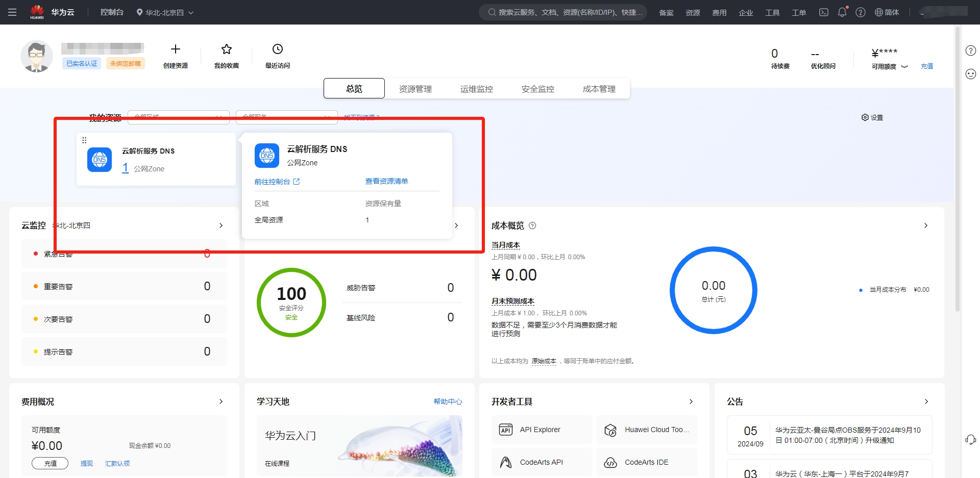Focus the cloud service search box
The width and height of the screenshot is (980, 478).
563,12
